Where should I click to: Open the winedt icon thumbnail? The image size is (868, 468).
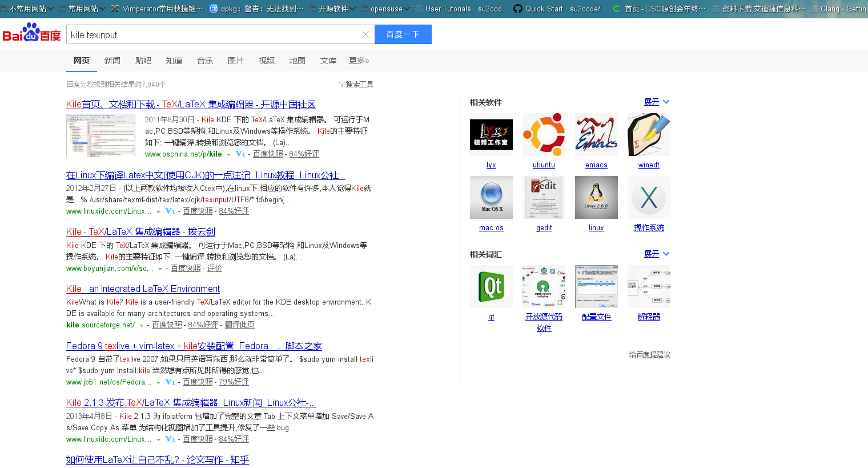[649, 134]
